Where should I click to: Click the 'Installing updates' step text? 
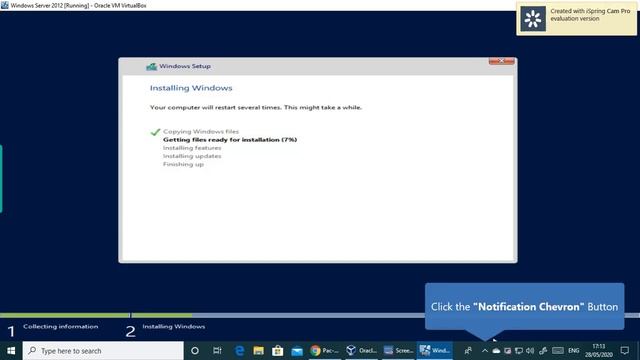click(192, 156)
